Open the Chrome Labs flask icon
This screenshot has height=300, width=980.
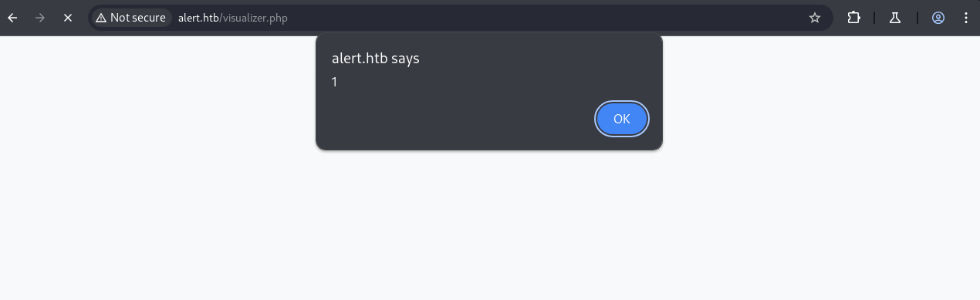click(x=895, y=17)
